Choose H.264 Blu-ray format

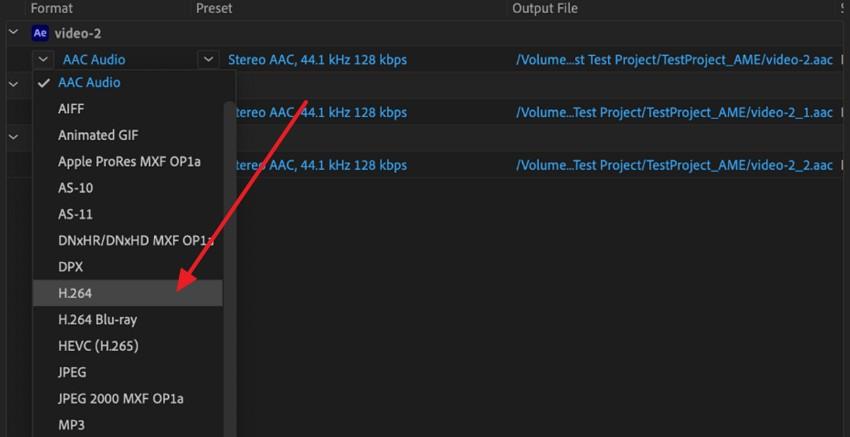coord(128,320)
